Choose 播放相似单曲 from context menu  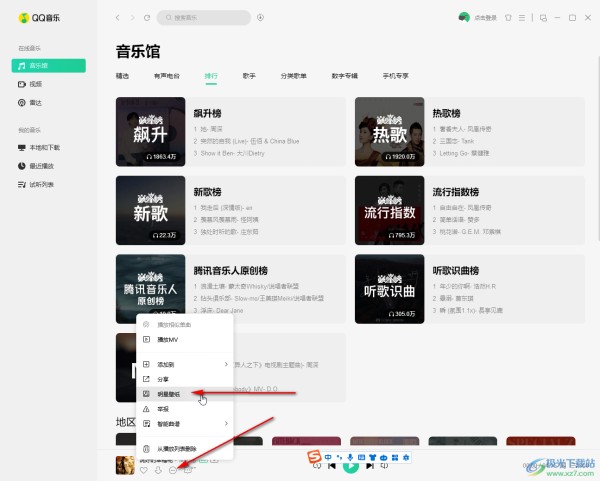(185, 324)
